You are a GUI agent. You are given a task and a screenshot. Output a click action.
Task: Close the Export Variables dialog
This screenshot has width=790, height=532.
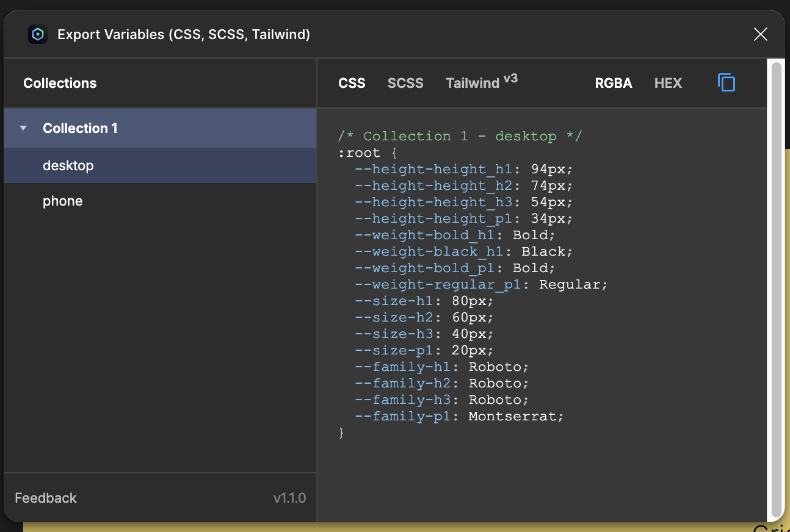tap(760, 35)
